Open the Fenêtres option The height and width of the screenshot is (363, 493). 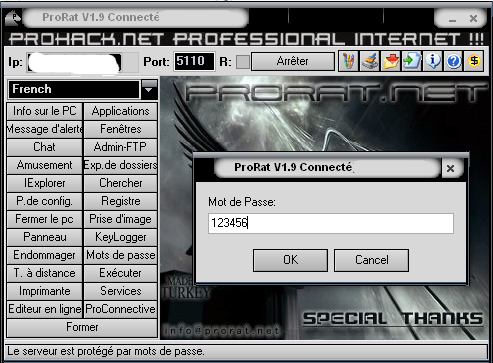(x=120, y=129)
